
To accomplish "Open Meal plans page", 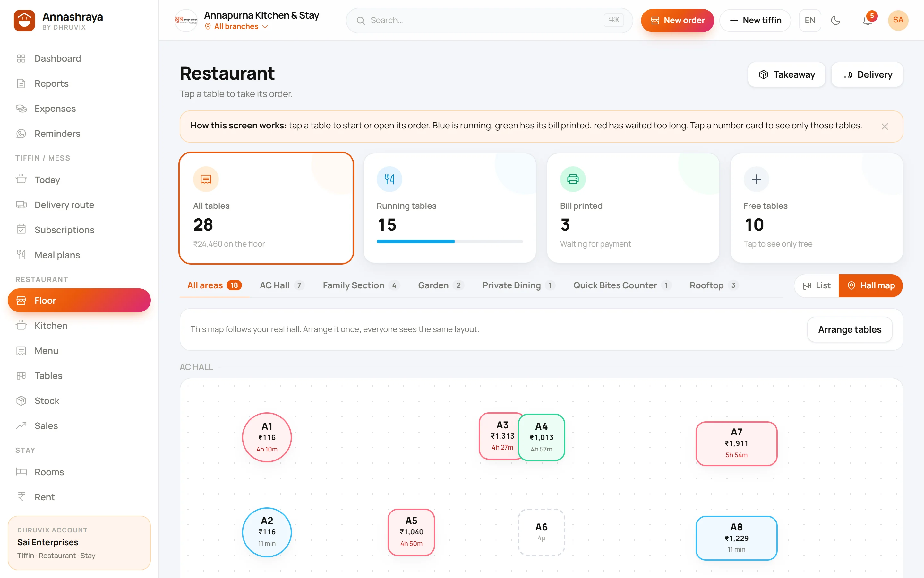I will (x=79, y=255).
